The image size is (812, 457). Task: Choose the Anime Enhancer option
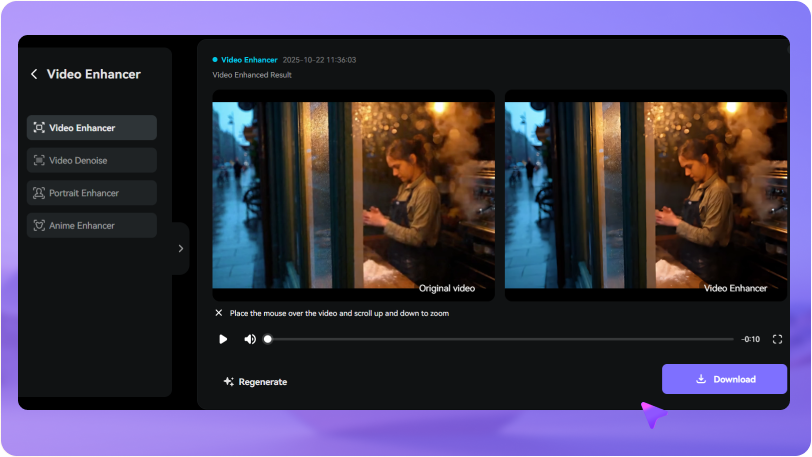click(x=92, y=225)
